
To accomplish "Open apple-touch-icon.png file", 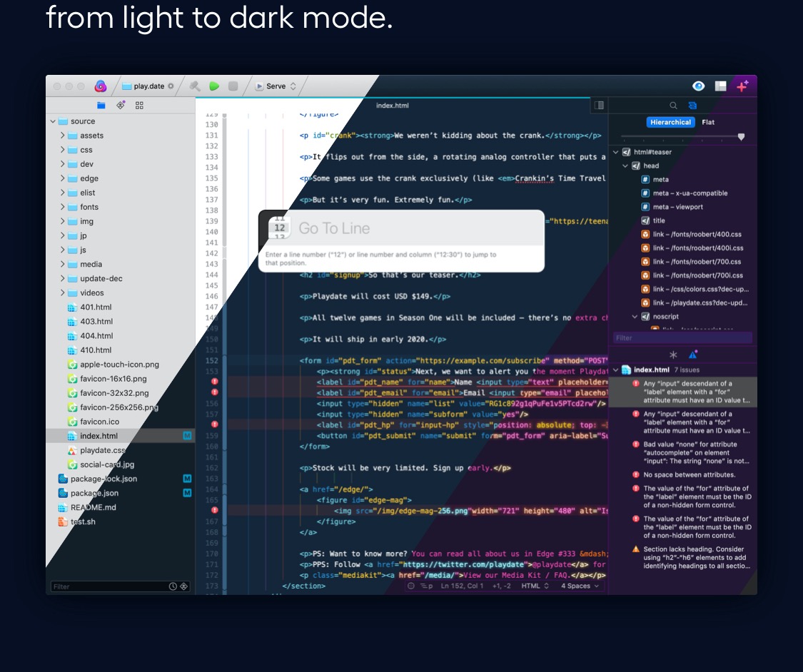I will coord(119,365).
